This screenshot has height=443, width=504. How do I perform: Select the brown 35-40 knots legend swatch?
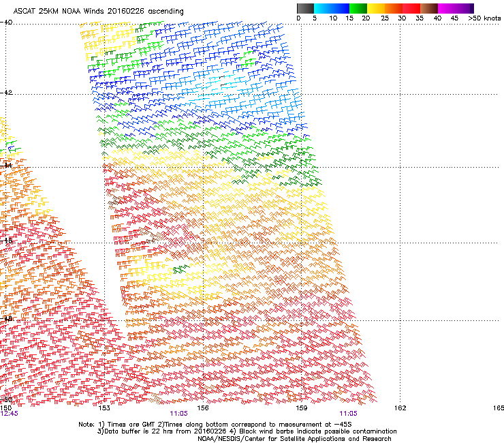tap(429, 8)
